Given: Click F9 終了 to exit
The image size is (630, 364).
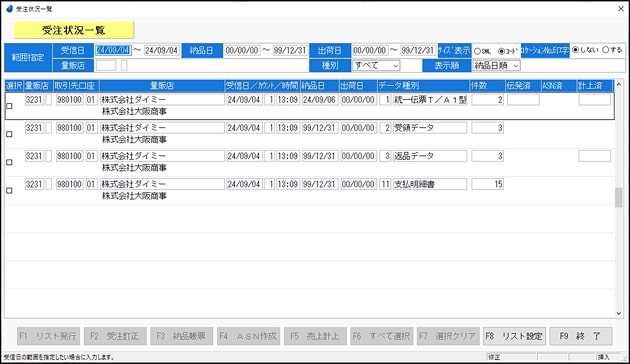Looking at the screenshot, I should coord(581,336).
